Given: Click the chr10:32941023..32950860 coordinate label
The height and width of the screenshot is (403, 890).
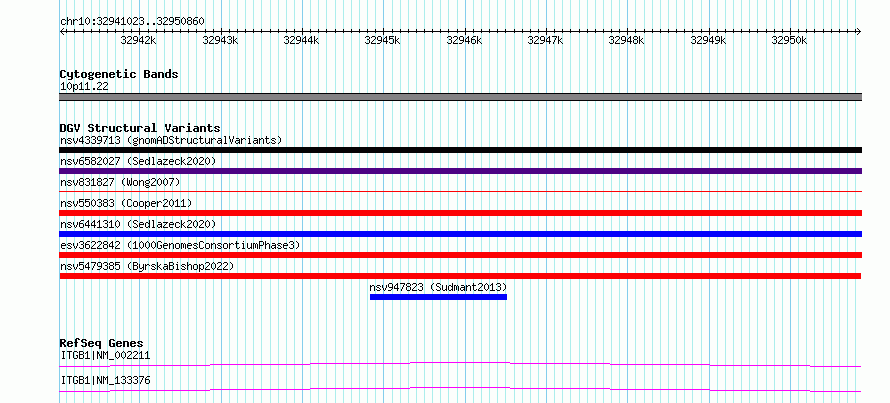Looking at the screenshot, I should pyautogui.click(x=132, y=22).
